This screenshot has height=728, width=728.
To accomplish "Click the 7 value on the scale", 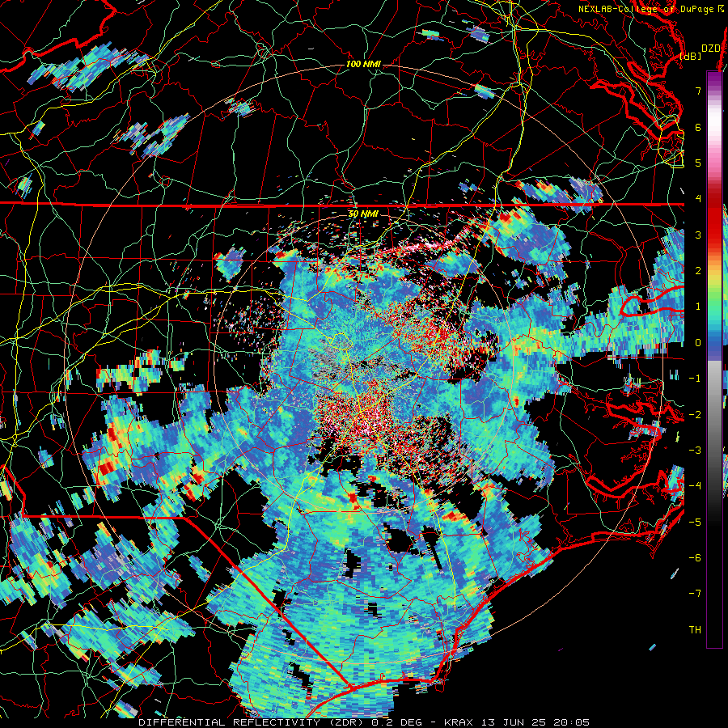I will click(x=698, y=91).
